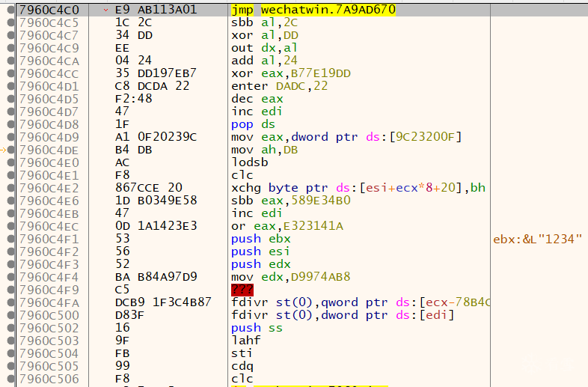Click the push esi instruction
The height and width of the screenshot is (387, 588).
pos(260,252)
